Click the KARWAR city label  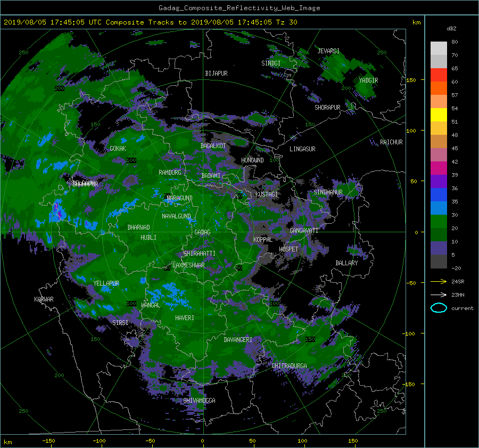click(x=44, y=299)
